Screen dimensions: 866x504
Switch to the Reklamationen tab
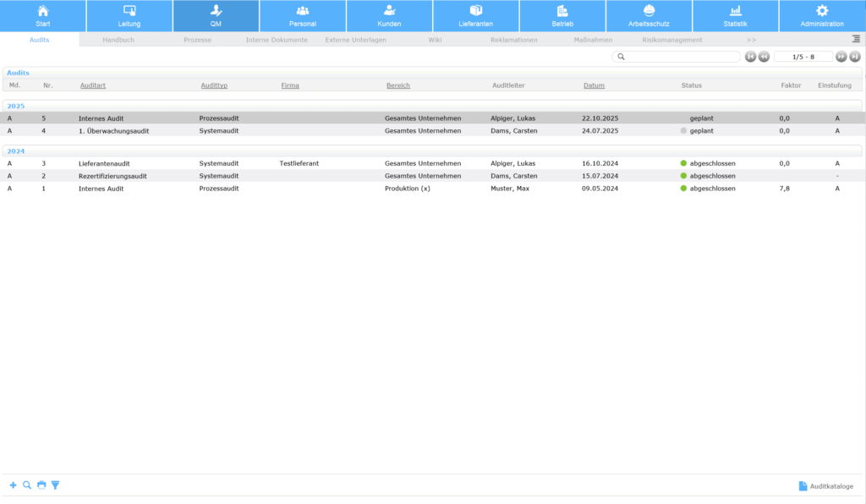coord(513,40)
